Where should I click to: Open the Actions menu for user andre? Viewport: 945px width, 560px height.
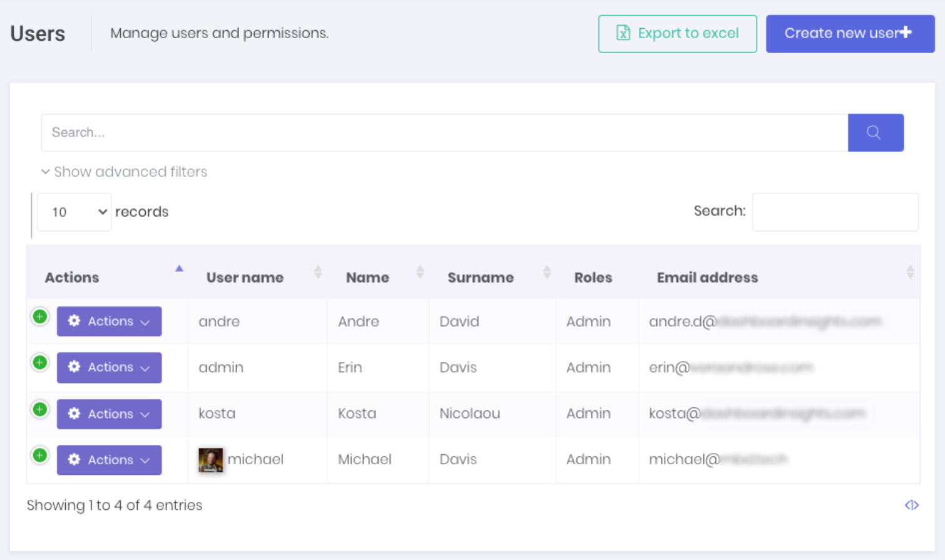coord(109,321)
